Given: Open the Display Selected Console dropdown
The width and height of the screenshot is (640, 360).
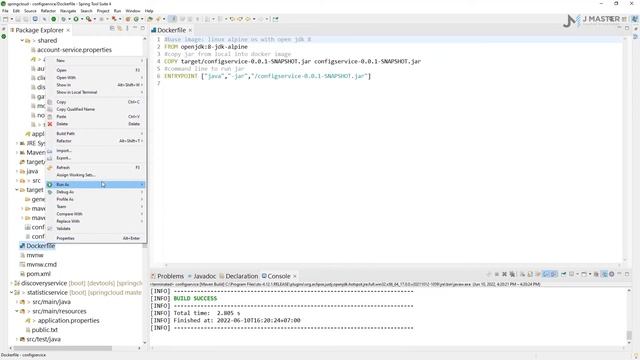Looking at the screenshot, I should click(x=578, y=274).
